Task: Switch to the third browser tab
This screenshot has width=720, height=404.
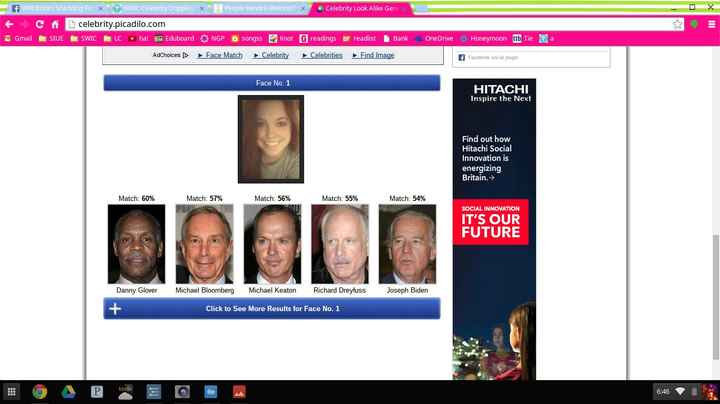Action: [x=259, y=8]
